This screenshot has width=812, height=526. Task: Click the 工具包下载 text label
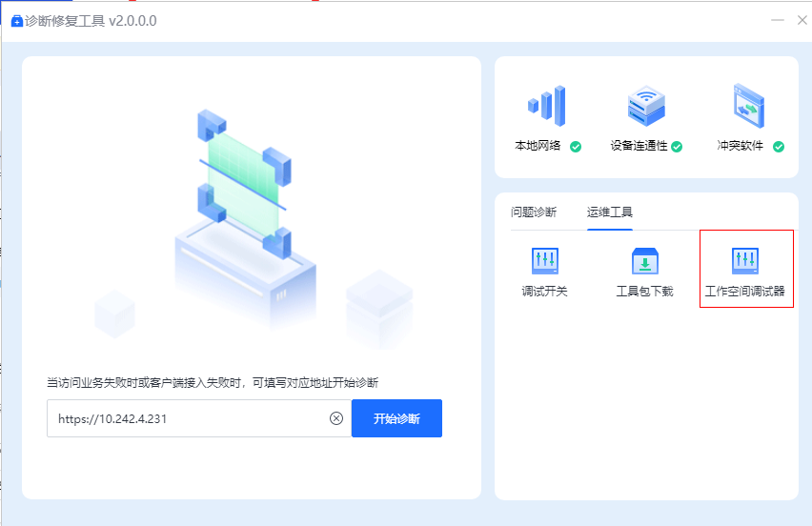[x=644, y=291]
